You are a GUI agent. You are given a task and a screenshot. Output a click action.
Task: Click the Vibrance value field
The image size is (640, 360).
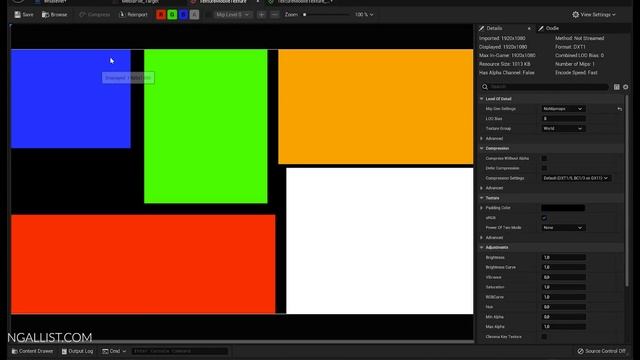click(563, 277)
